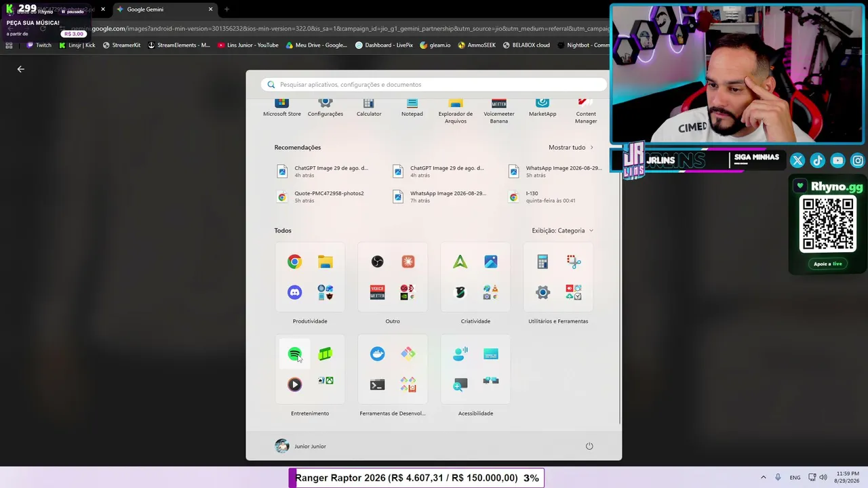Open the AmmoSEEK bookmark

click(477, 45)
